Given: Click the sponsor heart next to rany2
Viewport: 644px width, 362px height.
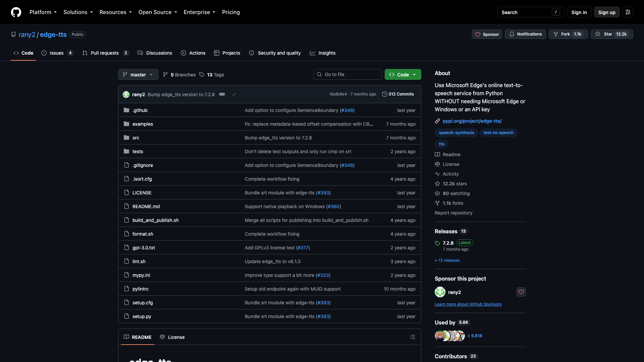Looking at the screenshot, I should [521, 292].
